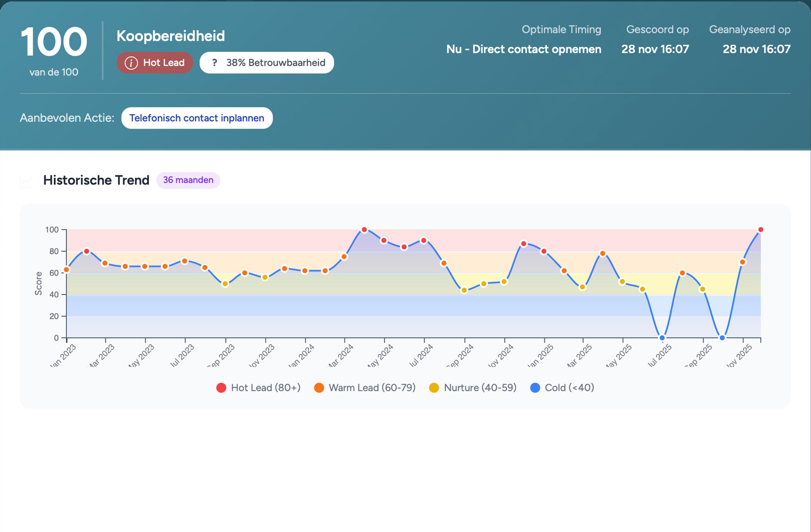Click the question mark icon beside 38% Betrouwbaarheid
Screen dimensions: 811x532
pos(215,62)
